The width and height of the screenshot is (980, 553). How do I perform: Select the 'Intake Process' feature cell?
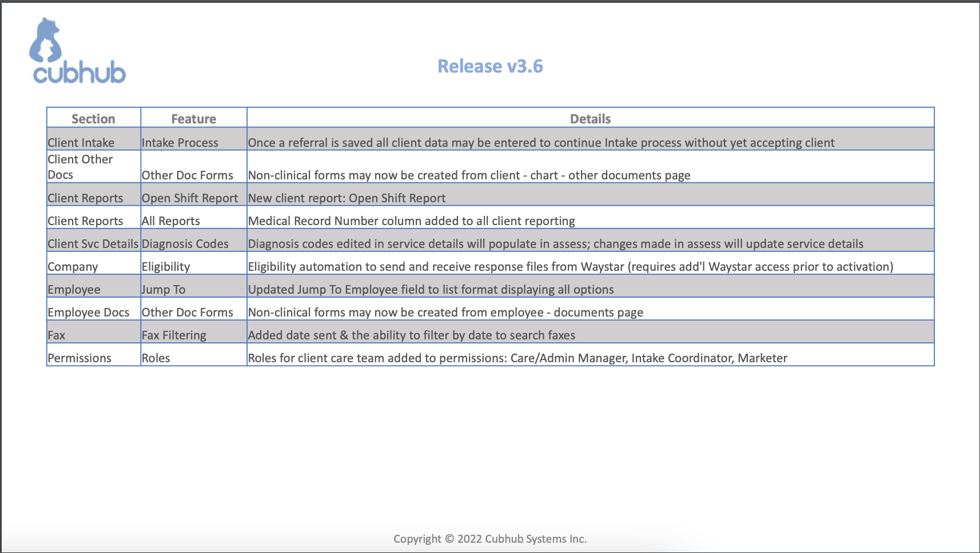(x=194, y=139)
